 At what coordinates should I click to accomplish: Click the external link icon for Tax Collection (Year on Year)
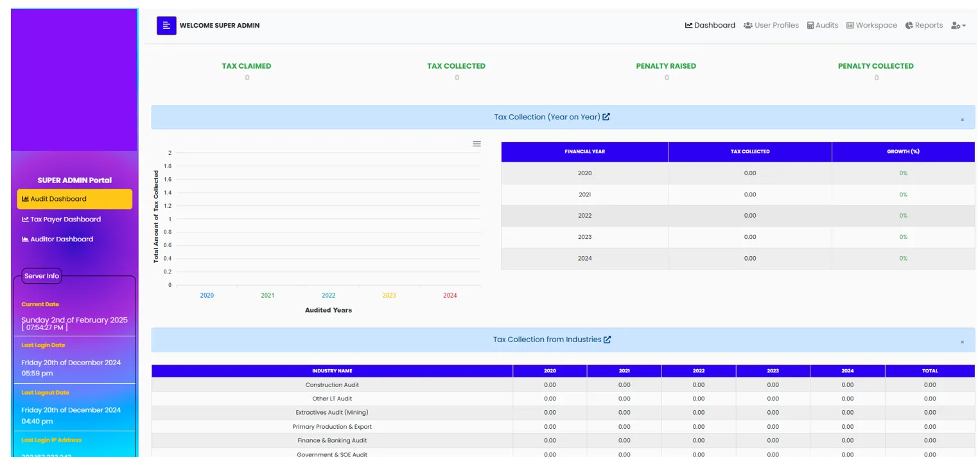tap(606, 117)
